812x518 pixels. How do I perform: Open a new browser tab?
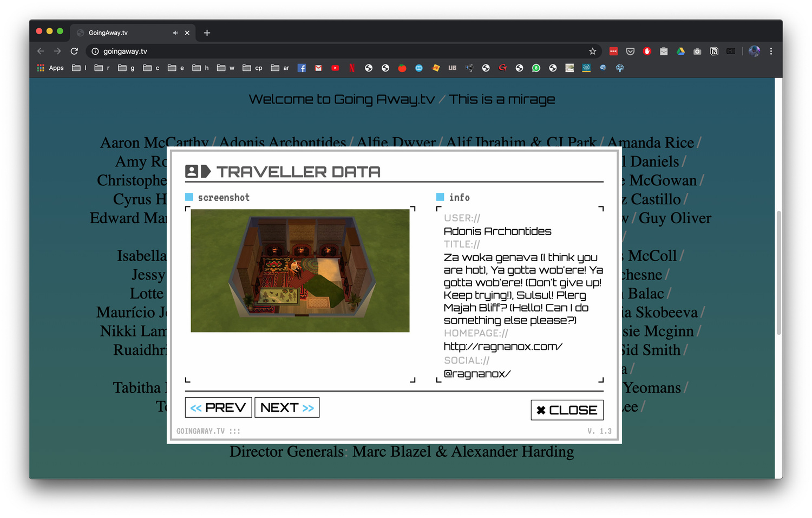click(x=207, y=33)
